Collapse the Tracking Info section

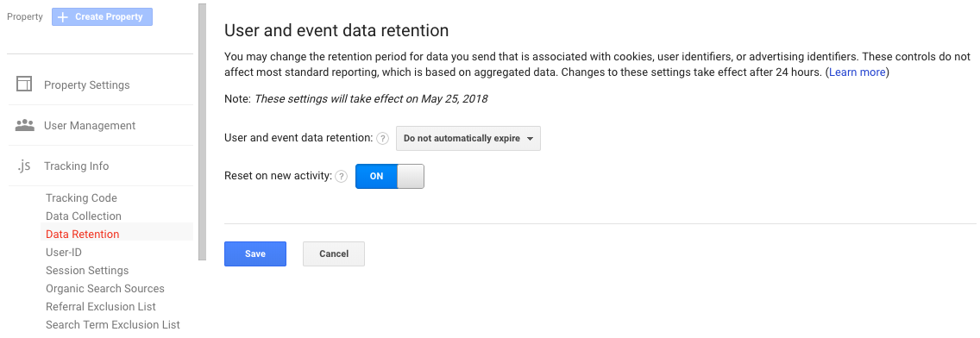click(x=76, y=166)
